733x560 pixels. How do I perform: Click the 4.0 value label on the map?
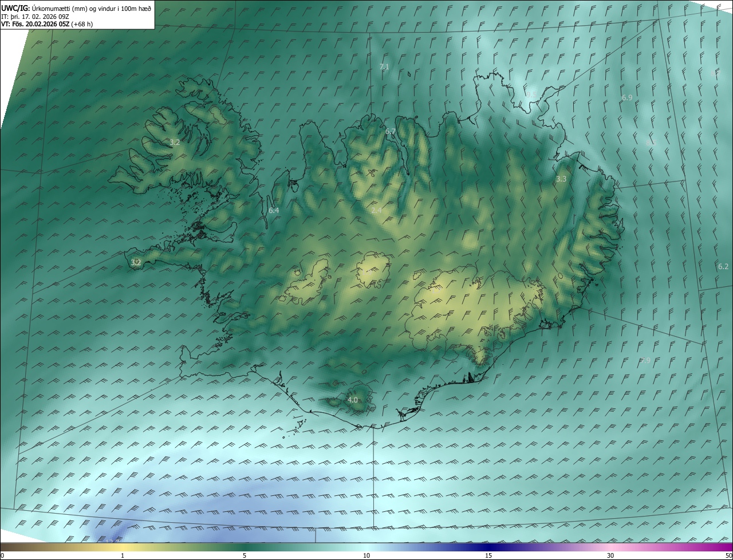pos(353,400)
